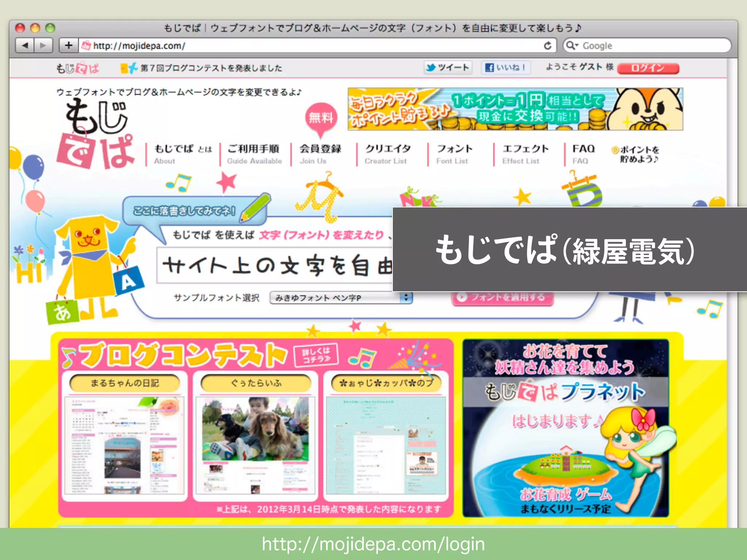Screen dimensions: 747x560
Task: Click the ポイントを貯めよう link
Action: tap(635, 154)
